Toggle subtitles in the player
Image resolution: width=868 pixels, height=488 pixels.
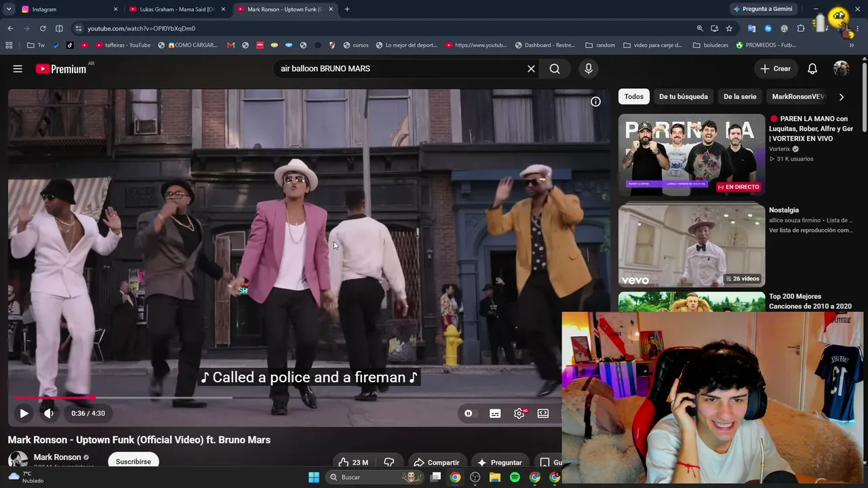pos(495,413)
